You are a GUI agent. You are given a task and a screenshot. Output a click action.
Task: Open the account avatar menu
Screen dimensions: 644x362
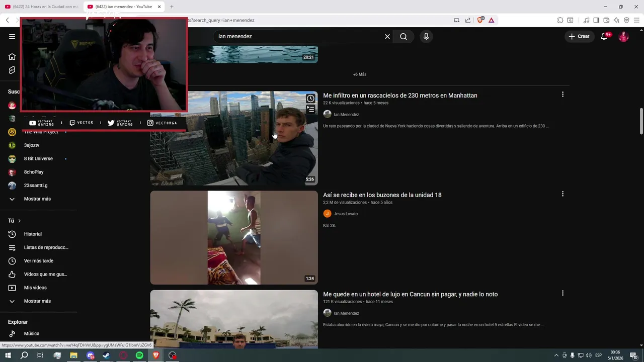(x=623, y=36)
